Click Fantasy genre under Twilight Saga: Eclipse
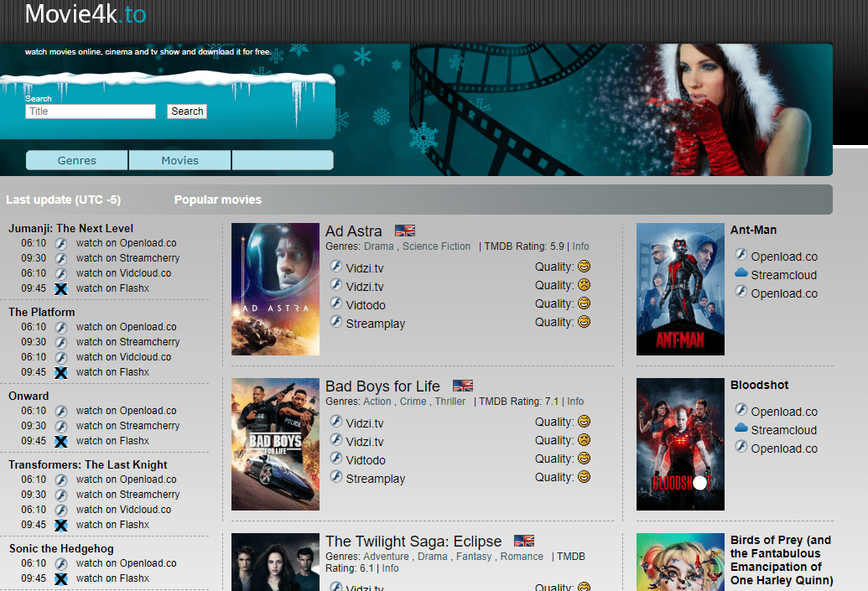Screen dimensions: 868x591 click(x=473, y=556)
